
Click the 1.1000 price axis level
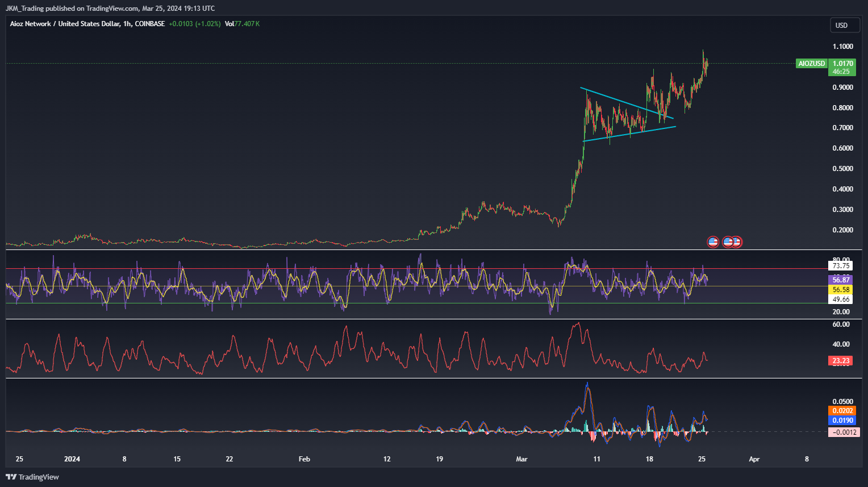[x=842, y=47]
